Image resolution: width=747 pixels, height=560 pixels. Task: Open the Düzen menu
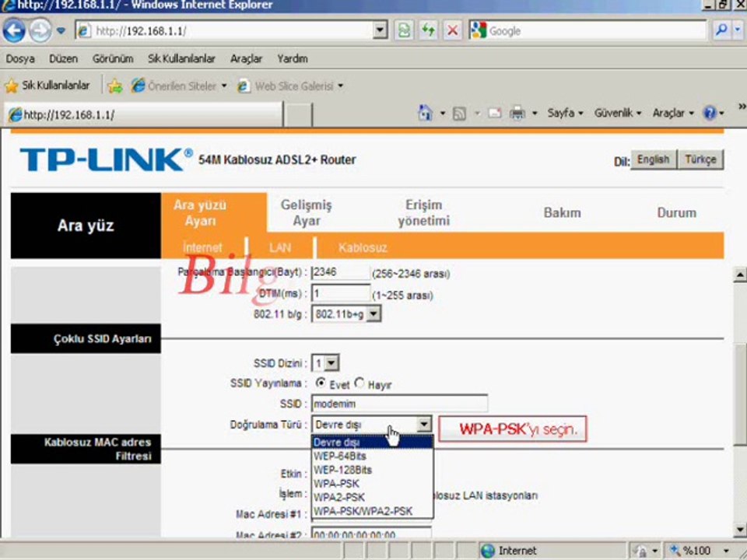pyautogui.click(x=63, y=58)
